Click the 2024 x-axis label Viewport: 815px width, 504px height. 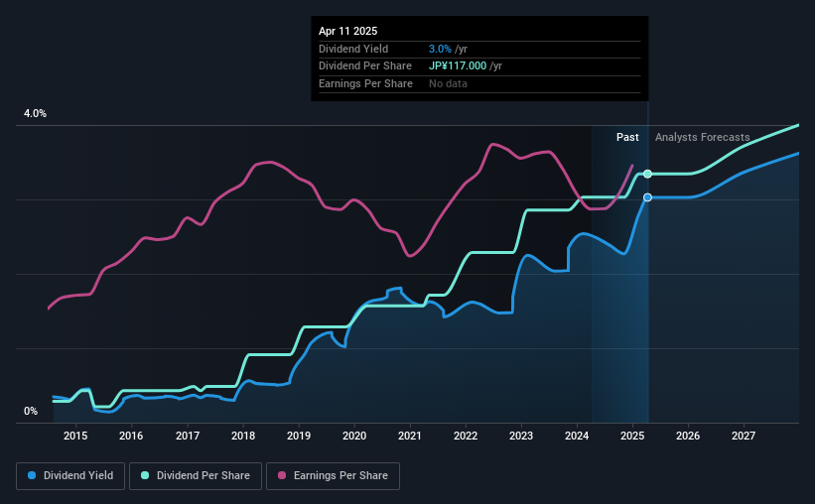point(577,436)
